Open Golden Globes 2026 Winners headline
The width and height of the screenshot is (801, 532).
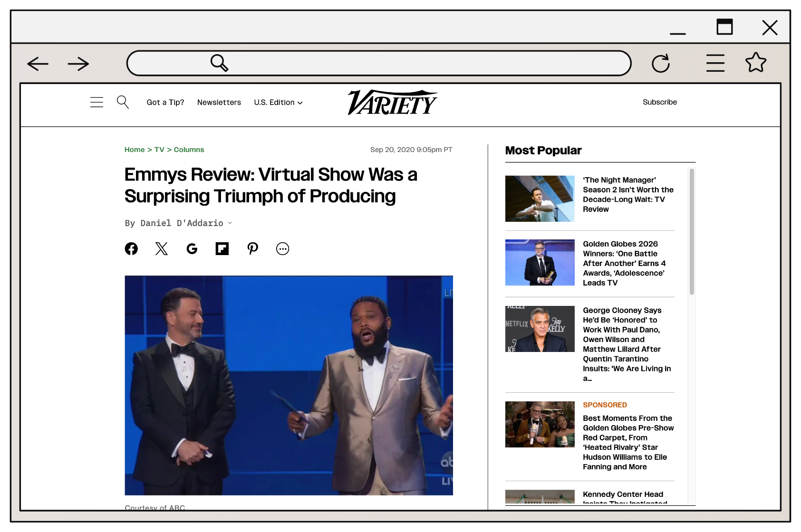625,263
